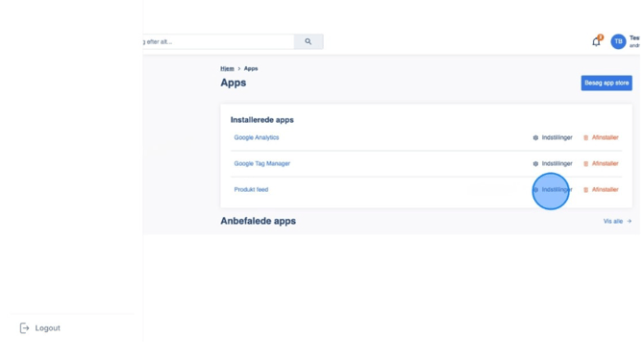Focus the search input field

tap(218, 41)
